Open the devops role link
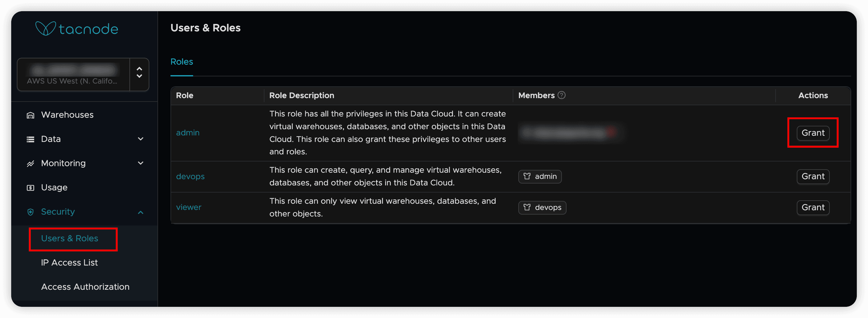 click(x=190, y=176)
